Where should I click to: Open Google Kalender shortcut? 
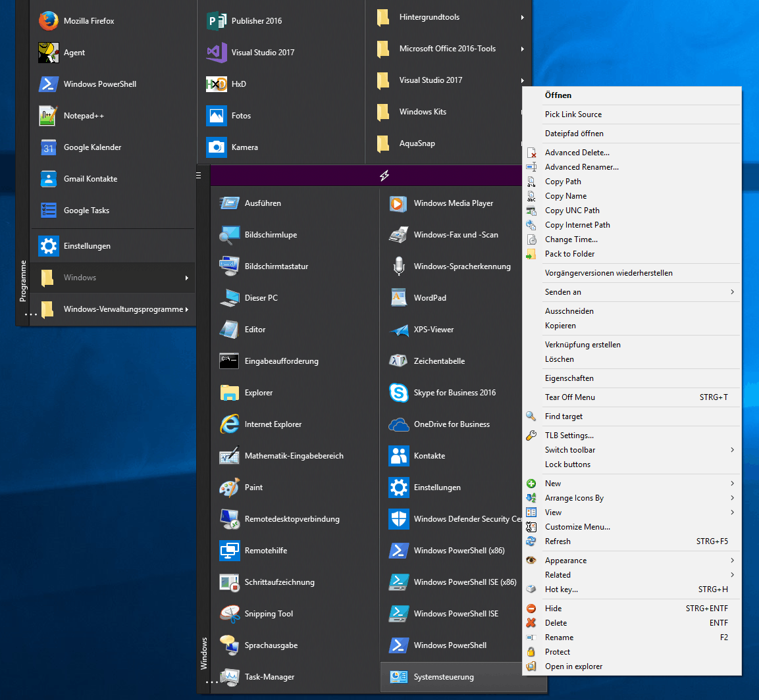pos(113,147)
